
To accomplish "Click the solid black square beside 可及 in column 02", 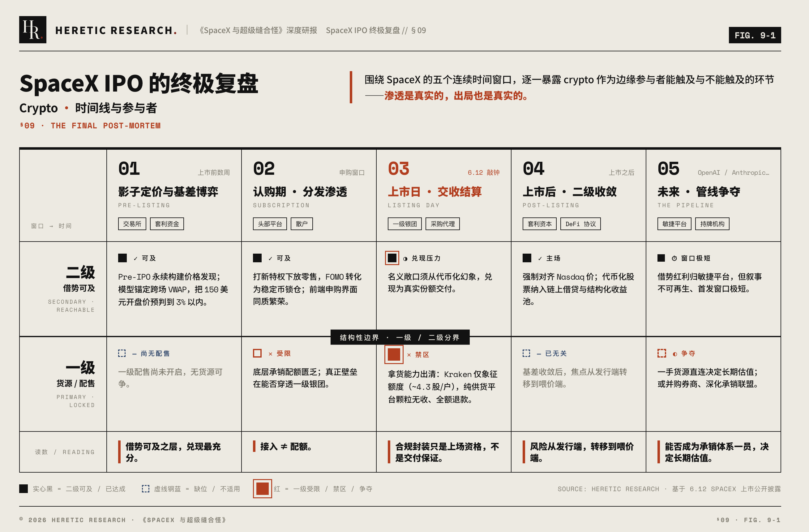I will click(x=257, y=258).
